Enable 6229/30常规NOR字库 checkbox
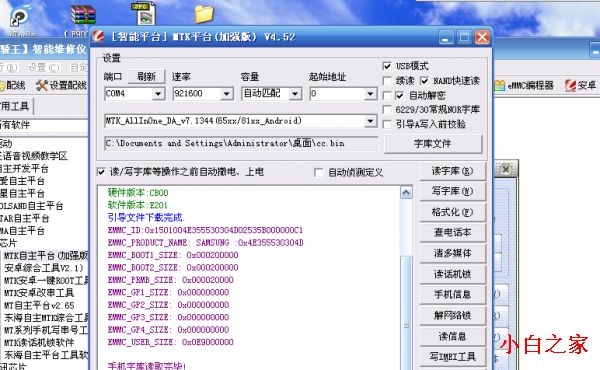600x370 pixels. tap(387, 110)
